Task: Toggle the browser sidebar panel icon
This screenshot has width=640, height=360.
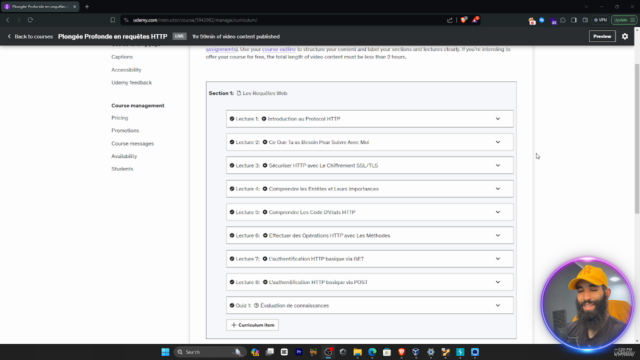Action: pos(574,20)
